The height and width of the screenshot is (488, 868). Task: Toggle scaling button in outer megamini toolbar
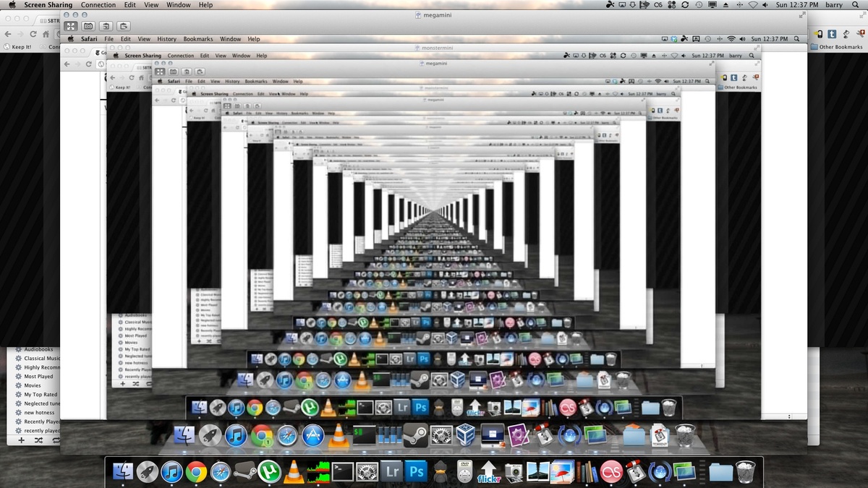[72, 26]
